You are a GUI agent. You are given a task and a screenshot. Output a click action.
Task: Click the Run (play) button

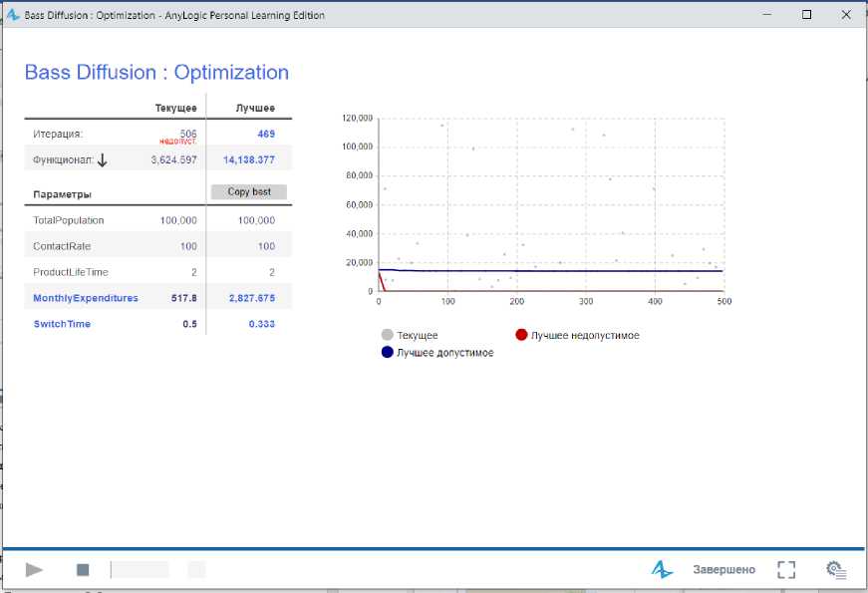click(35, 570)
